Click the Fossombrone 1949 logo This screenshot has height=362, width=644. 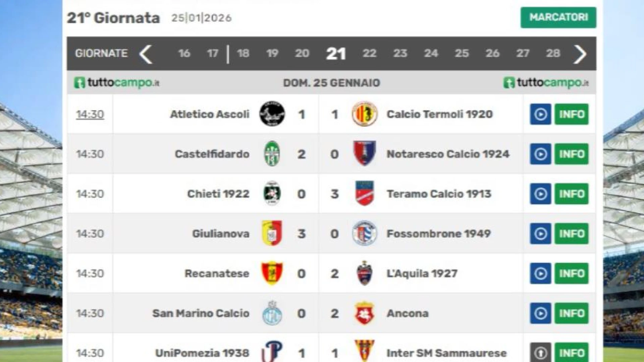[366, 233]
